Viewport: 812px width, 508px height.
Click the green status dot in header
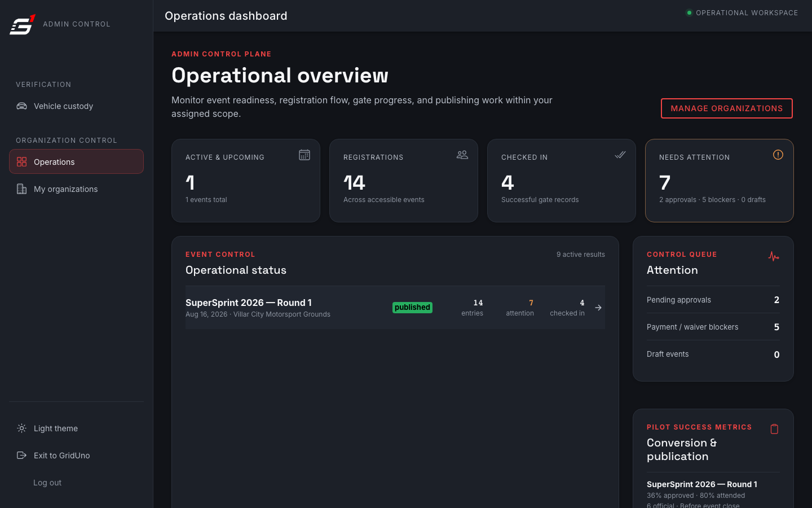pyautogui.click(x=689, y=12)
